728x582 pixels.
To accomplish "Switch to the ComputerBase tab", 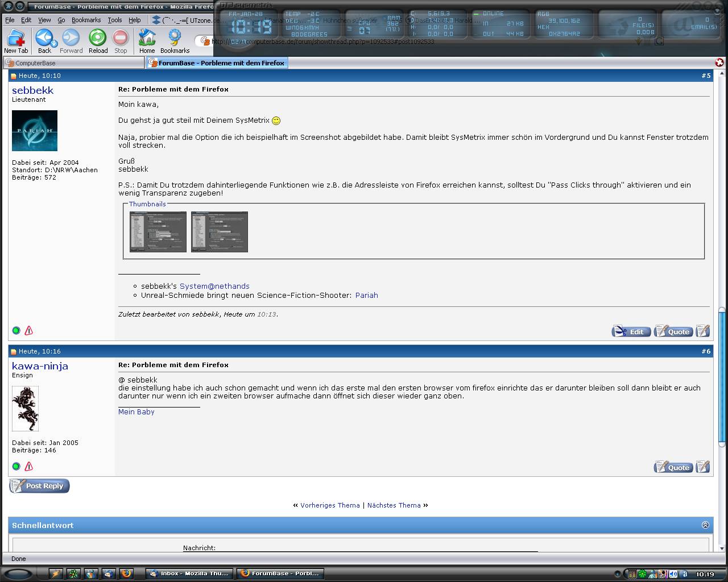I will click(74, 63).
